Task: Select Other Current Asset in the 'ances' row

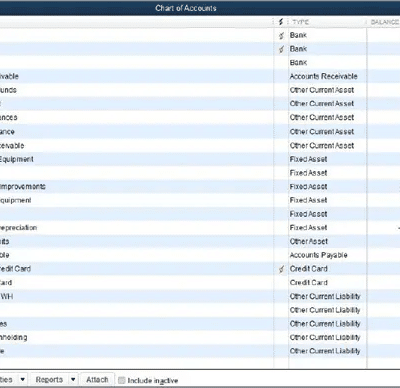Action: click(322, 118)
